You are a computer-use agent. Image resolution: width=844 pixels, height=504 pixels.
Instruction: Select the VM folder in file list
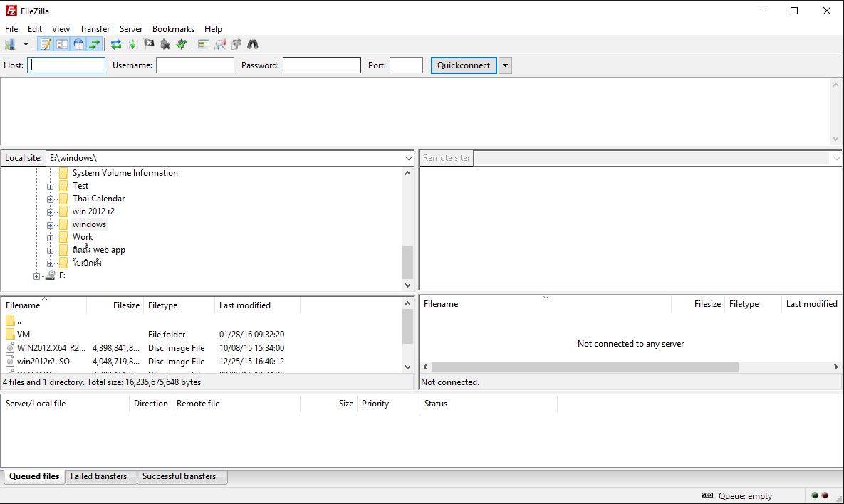point(23,334)
